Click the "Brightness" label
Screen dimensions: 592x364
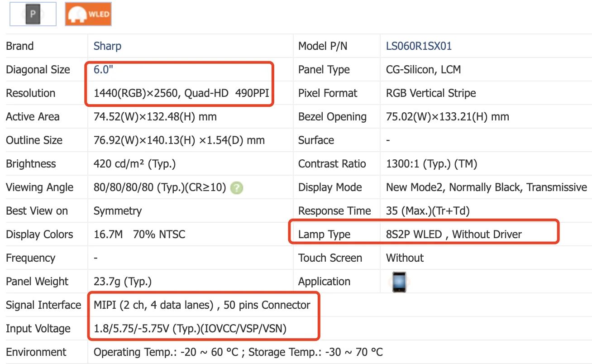point(31,164)
